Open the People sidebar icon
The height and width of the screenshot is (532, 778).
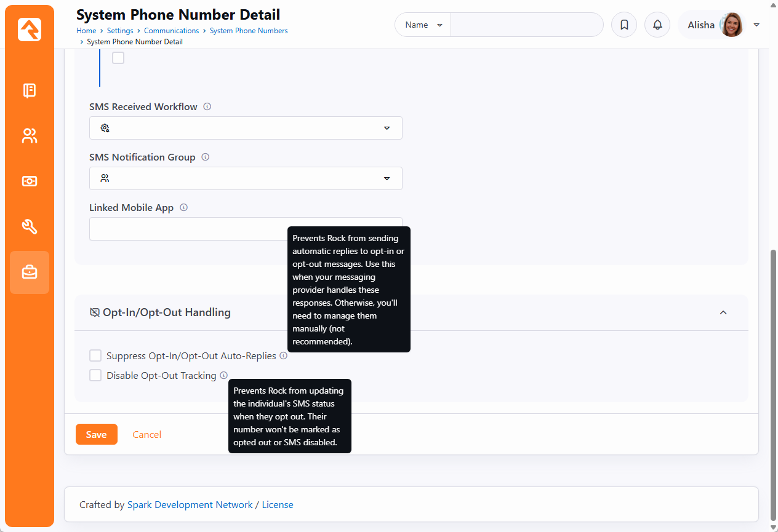pyautogui.click(x=30, y=136)
